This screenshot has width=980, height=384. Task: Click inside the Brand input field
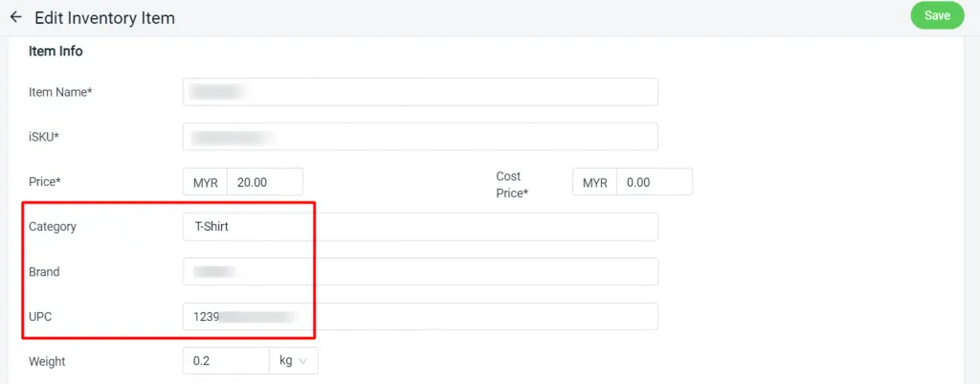pos(419,272)
